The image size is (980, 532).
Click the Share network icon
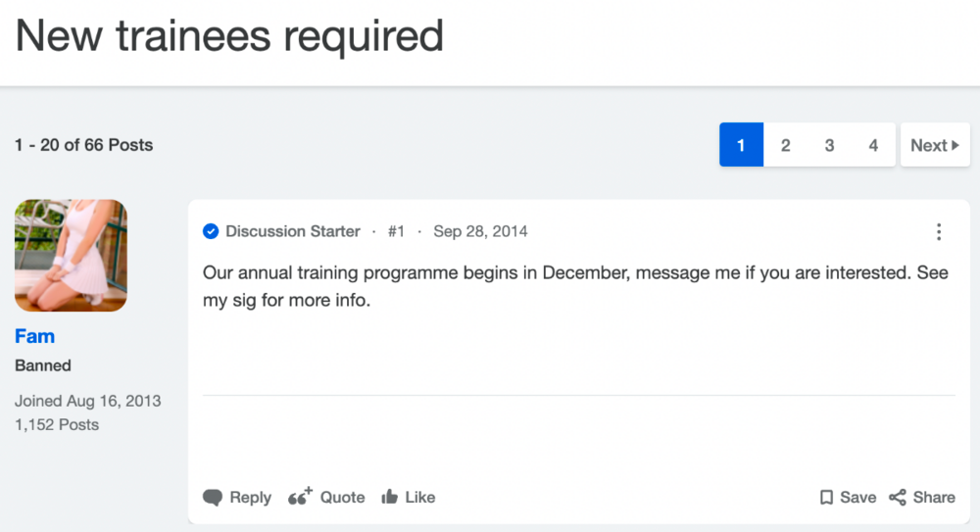(x=898, y=498)
